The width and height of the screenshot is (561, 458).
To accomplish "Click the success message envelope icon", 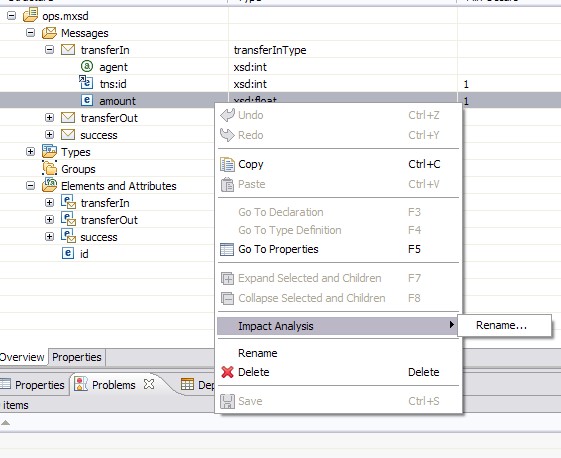I will 68,135.
